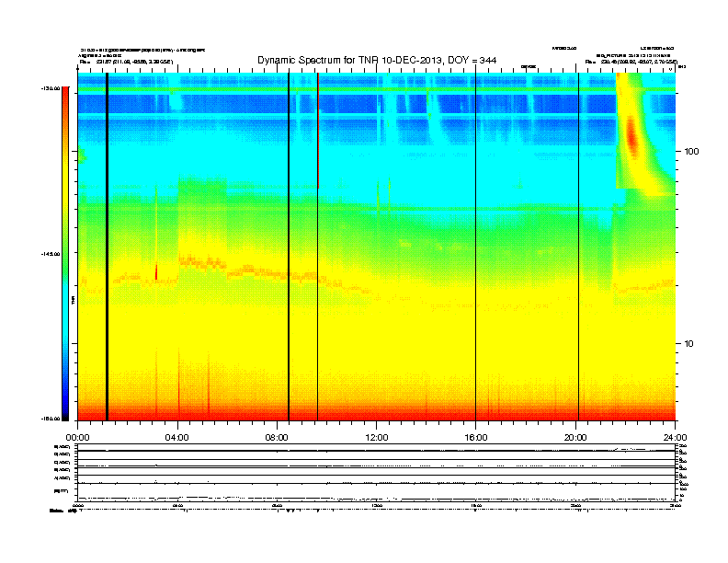728x563 pixels.
Task: Click the intense red-yellow burst in the spectrum
Action: tap(632, 137)
